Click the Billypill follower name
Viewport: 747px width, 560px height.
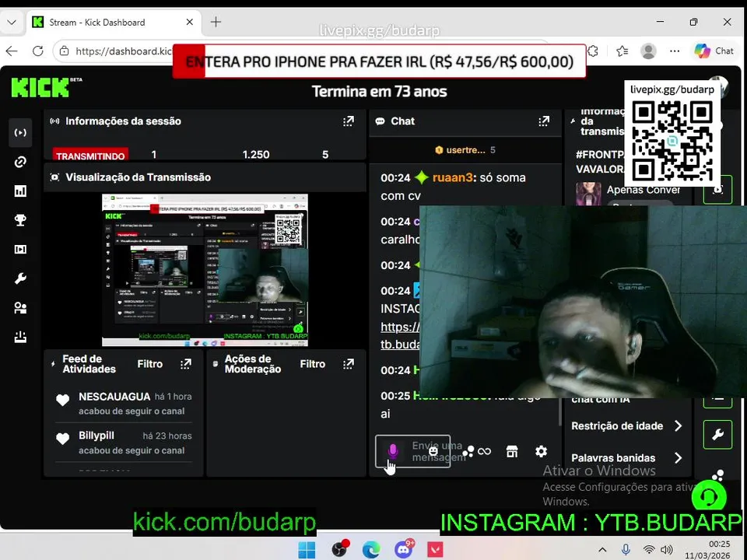tap(96, 436)
